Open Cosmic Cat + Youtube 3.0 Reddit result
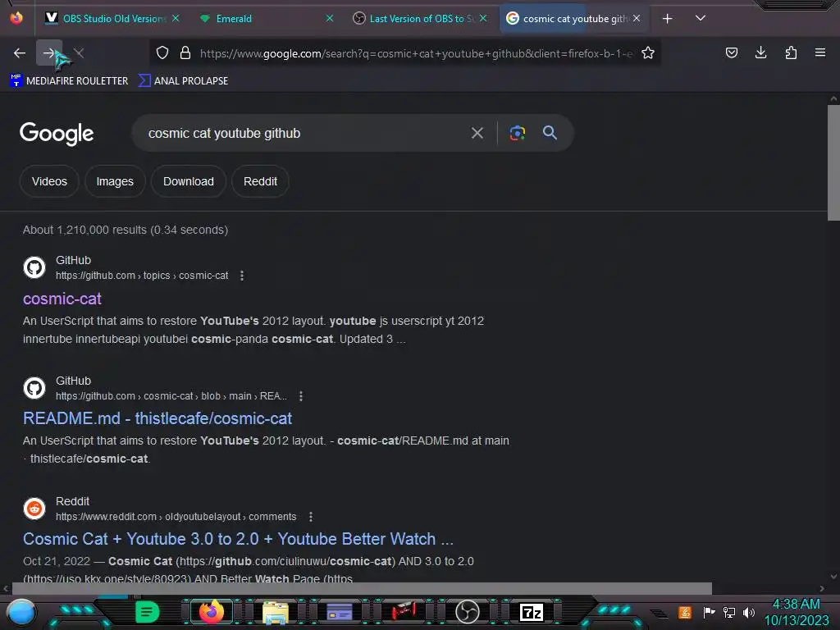This screenshot has width=840, height=630. tap(239, 539)
